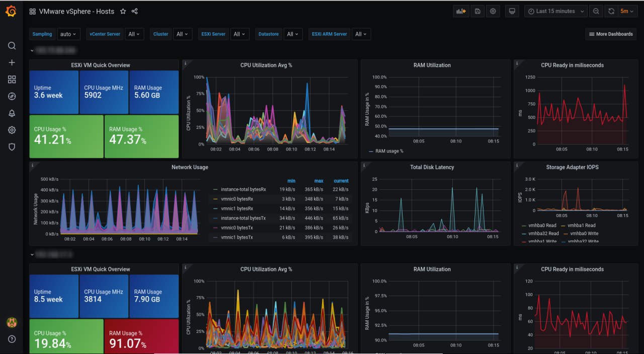Sort network legend by max column

tap(320, 181)
